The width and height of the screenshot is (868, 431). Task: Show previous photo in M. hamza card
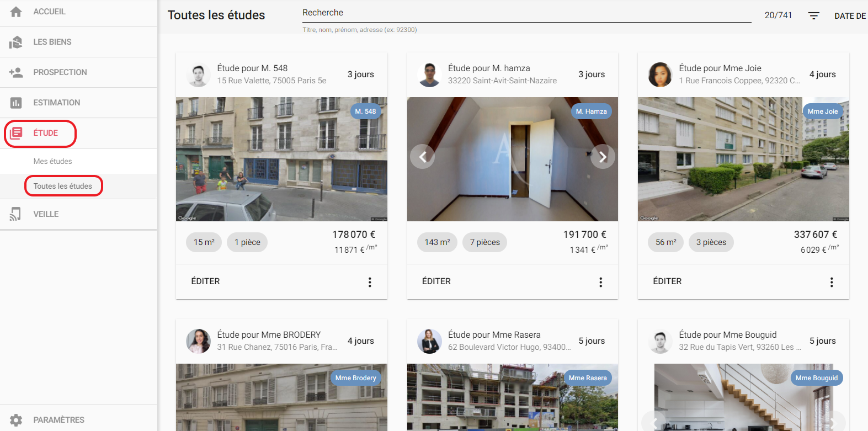(x=423, y=157)
